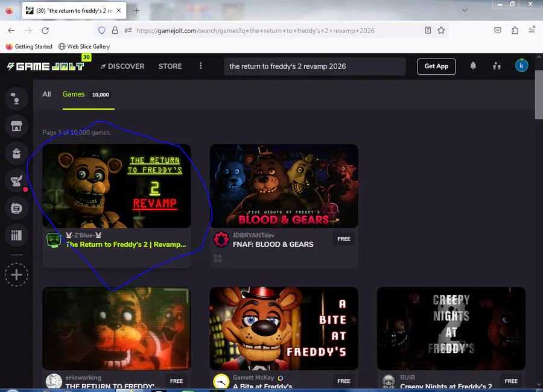Open the Web Slice Gallery bookmark
The width and height of the screenshot is (543, 392).
[84, 46]
